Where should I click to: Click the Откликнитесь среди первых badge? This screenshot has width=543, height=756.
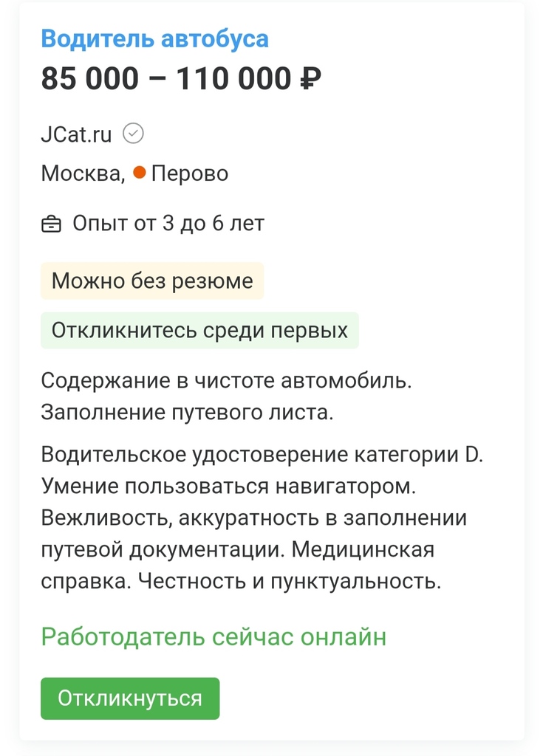[x=199, y=330]
